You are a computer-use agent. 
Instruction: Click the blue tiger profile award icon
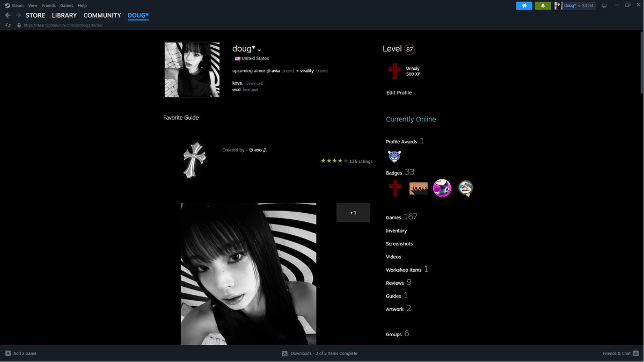pyautogui.click(x=394, y=156)
